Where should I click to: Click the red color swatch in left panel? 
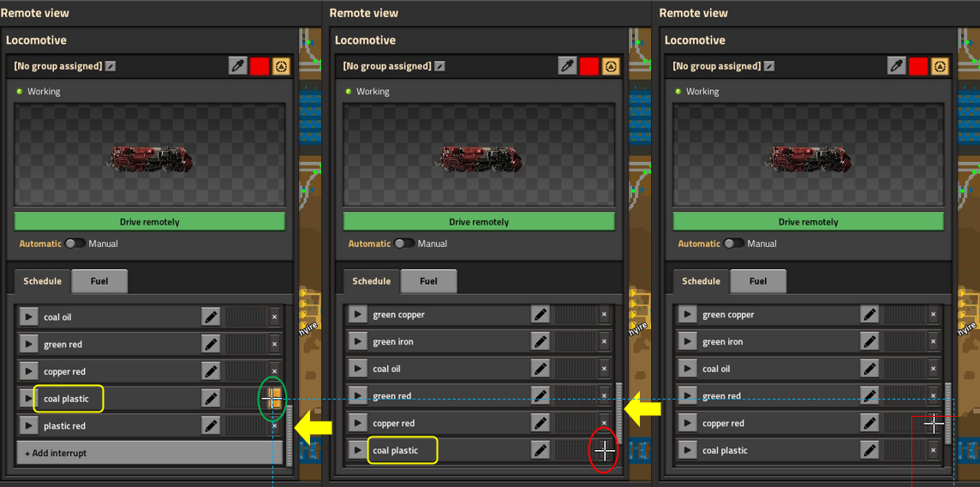pos(260,66)
